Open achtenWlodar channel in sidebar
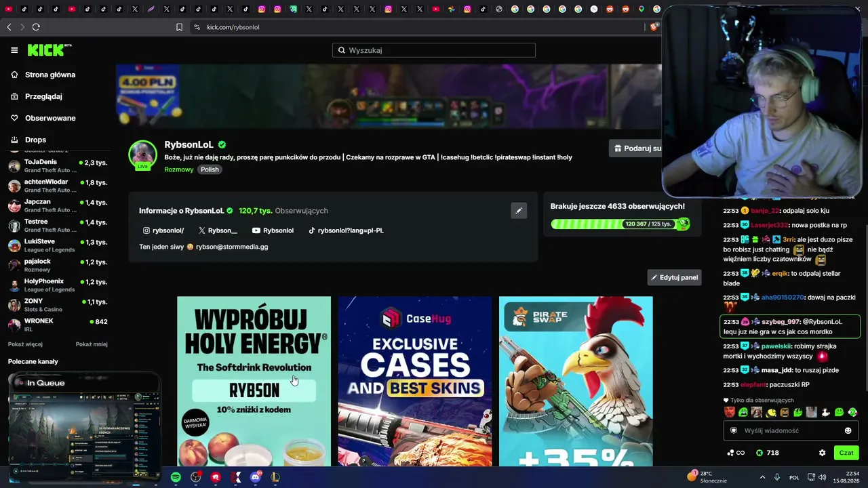Image resolution: width=868 pixels, height=488 pixels. tap(58, 186)
